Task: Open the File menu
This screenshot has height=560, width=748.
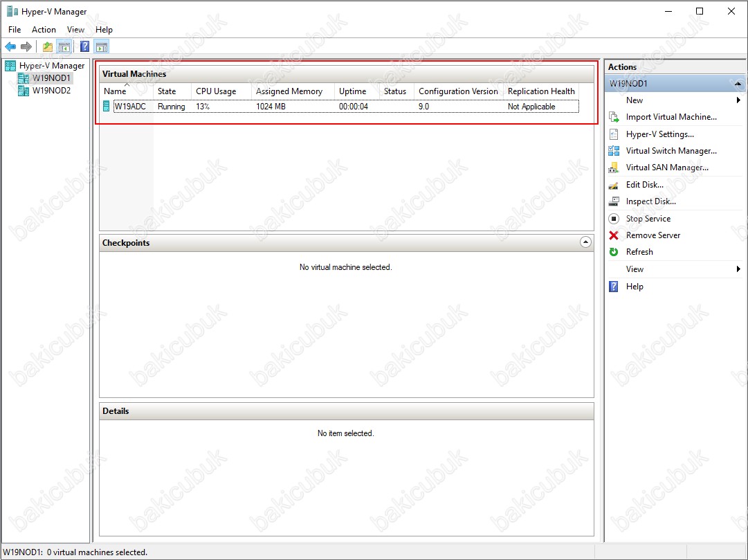Action: coord(15,30)
